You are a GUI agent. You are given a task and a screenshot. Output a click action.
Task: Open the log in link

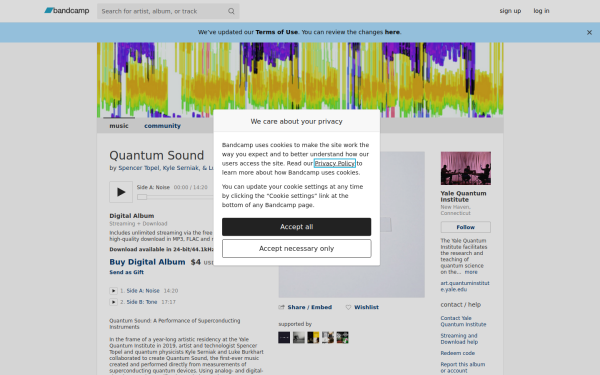tap(541, 11)
